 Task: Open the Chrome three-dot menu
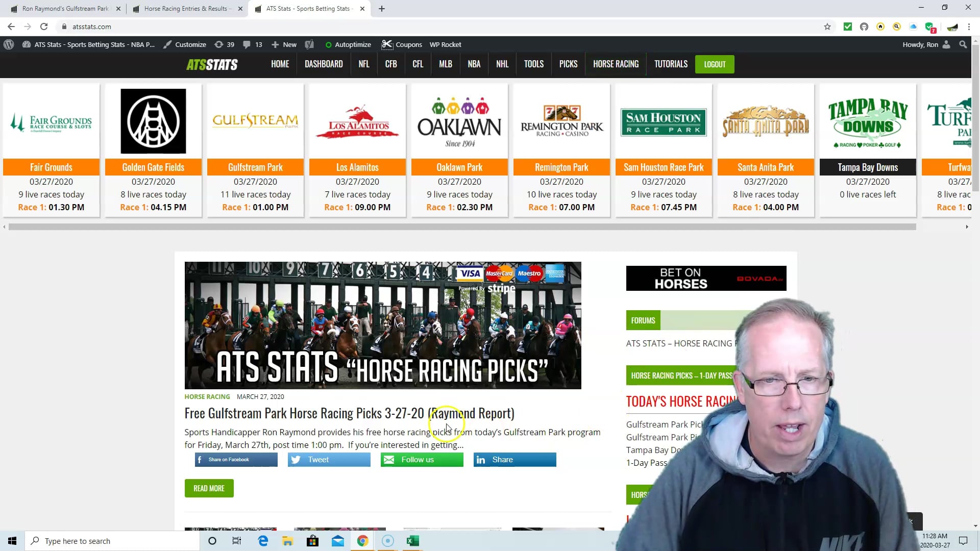pyautogui.click(x=969, y=27)
